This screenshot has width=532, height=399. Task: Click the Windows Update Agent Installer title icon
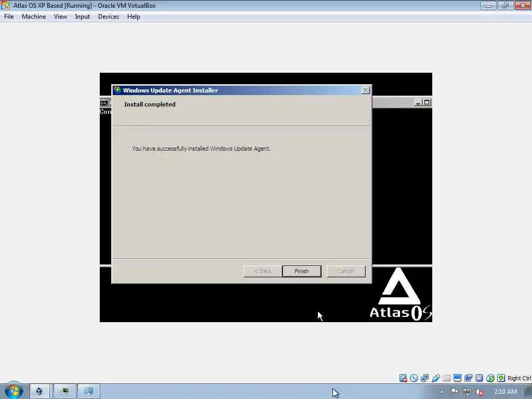pos(117,90)
